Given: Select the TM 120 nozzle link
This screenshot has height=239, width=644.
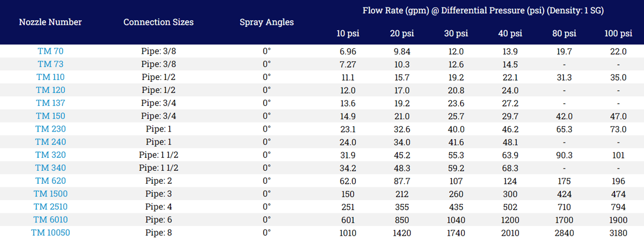Looking at the screenshot, I should click(x=50, y=90).
